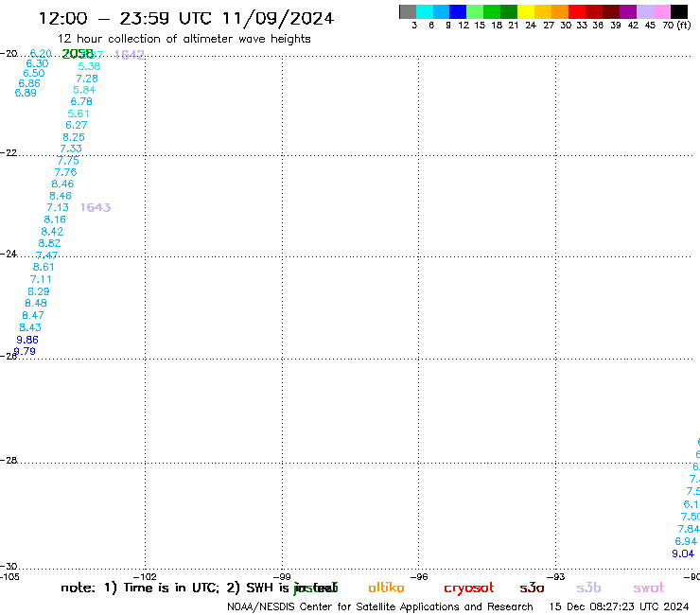Click the wave height value 7.76
The width and height of the screenshot is (700, 615).
(x=65, y=172)
